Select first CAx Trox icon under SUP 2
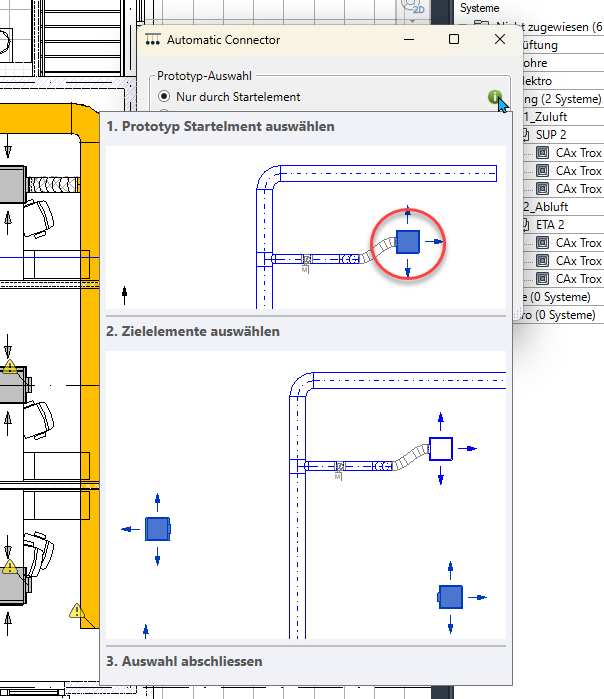604x699 pixels. [542, 153]
